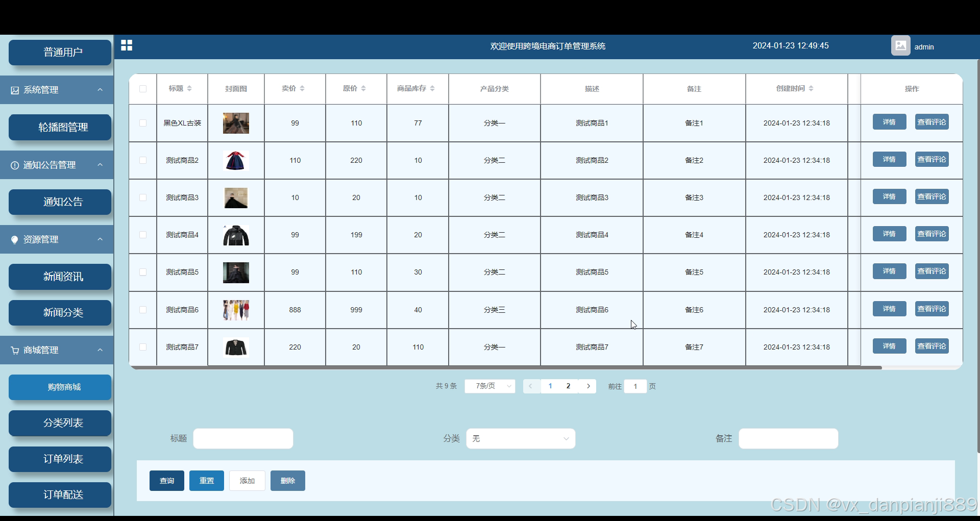Click the 添加 add button
980x521 pixels.
(247, 481)
